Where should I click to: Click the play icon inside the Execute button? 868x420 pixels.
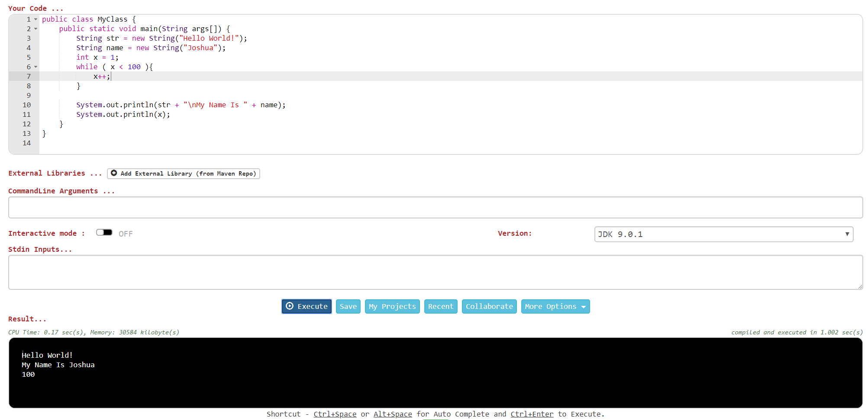290,306
